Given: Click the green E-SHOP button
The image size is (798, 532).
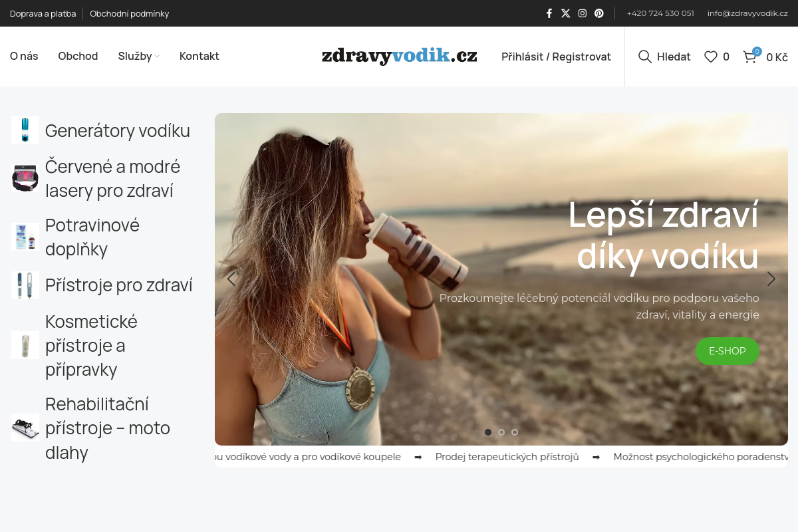Looking at the screenshot, I should tap(728, 351).
